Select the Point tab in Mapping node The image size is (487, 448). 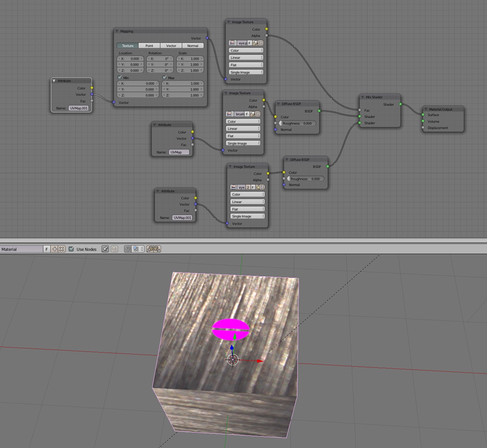pos(149,46)
